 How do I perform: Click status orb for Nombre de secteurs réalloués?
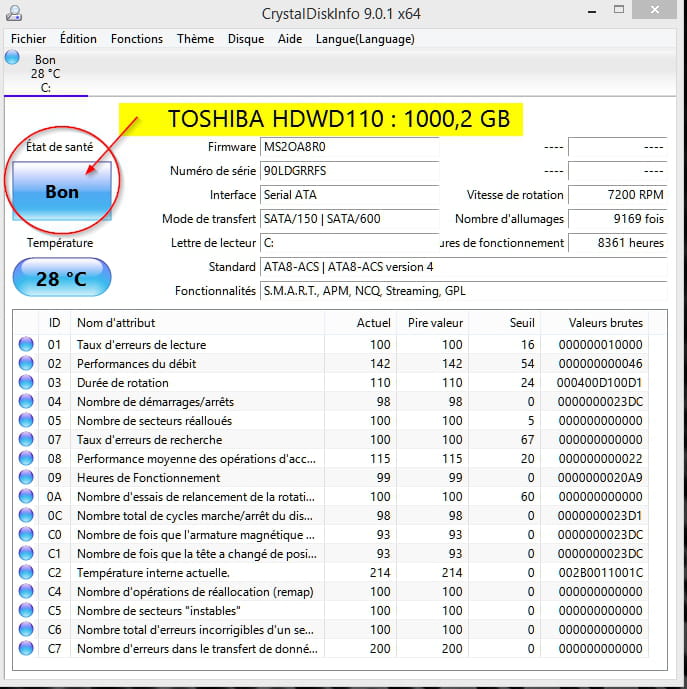pyautogui.click(x=26, y=421)
